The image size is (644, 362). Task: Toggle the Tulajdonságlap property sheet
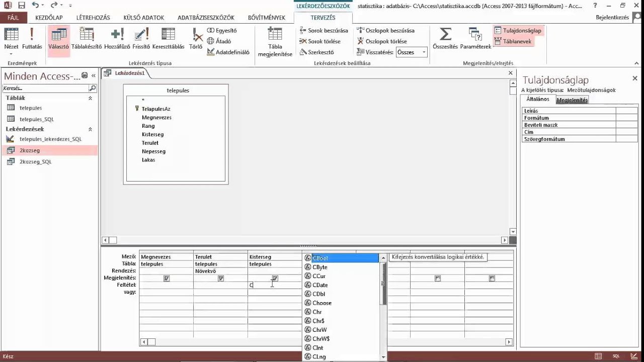[x=518, y=31]
